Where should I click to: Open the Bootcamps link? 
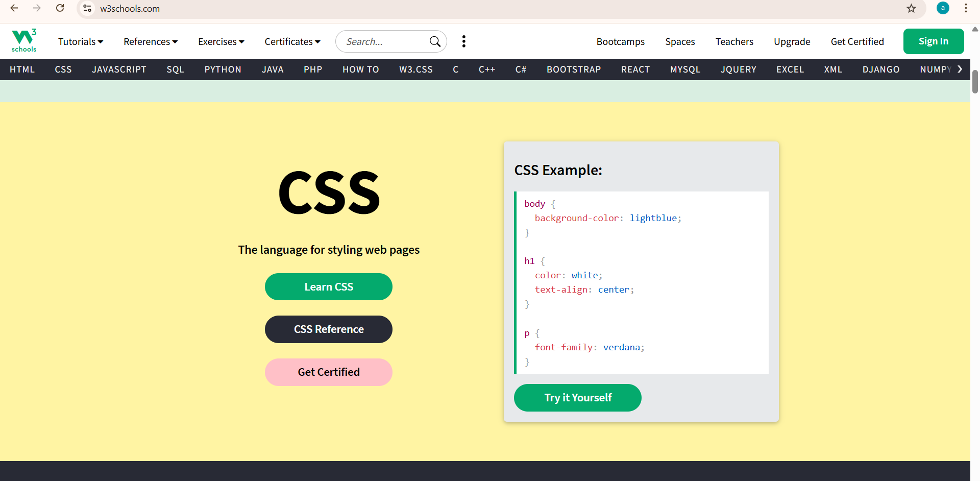[621, 41]
